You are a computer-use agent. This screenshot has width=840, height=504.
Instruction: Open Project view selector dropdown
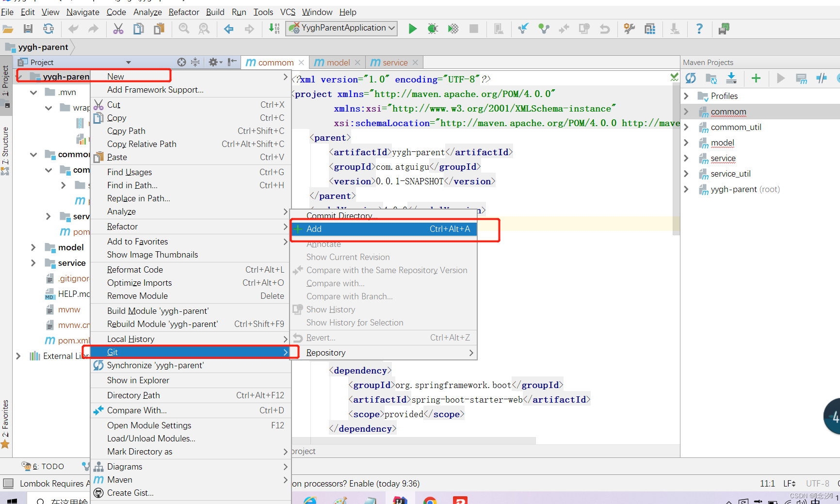(129, 62)
